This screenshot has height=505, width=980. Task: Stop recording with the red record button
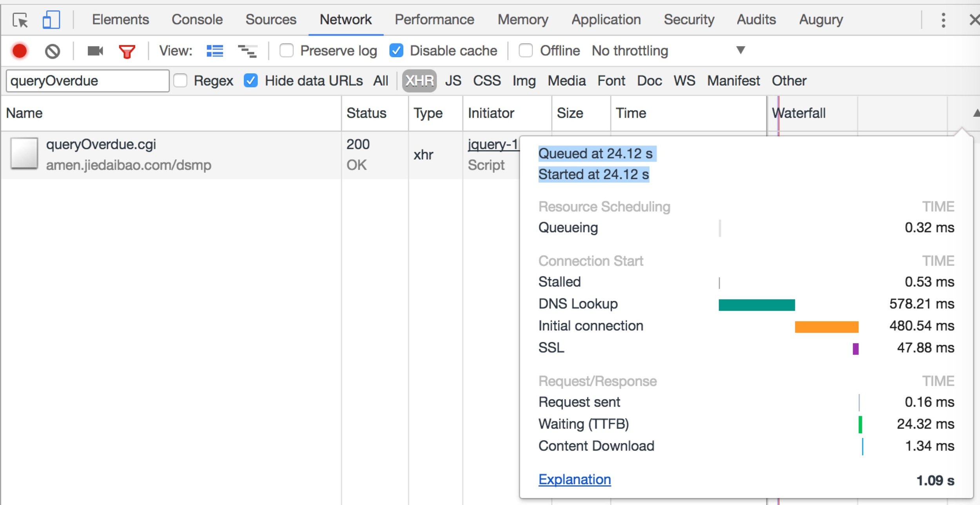[x=20, y=51]
